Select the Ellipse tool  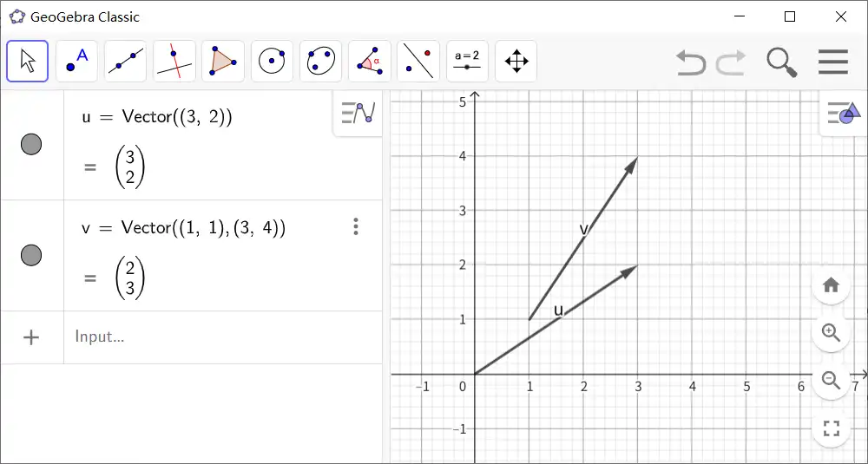coord(320,62)
